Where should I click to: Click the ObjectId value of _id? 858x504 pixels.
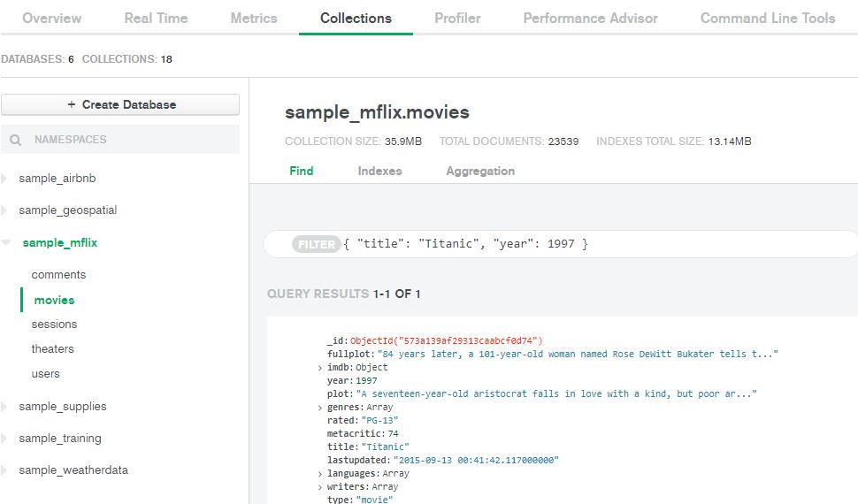click(447, 341)
